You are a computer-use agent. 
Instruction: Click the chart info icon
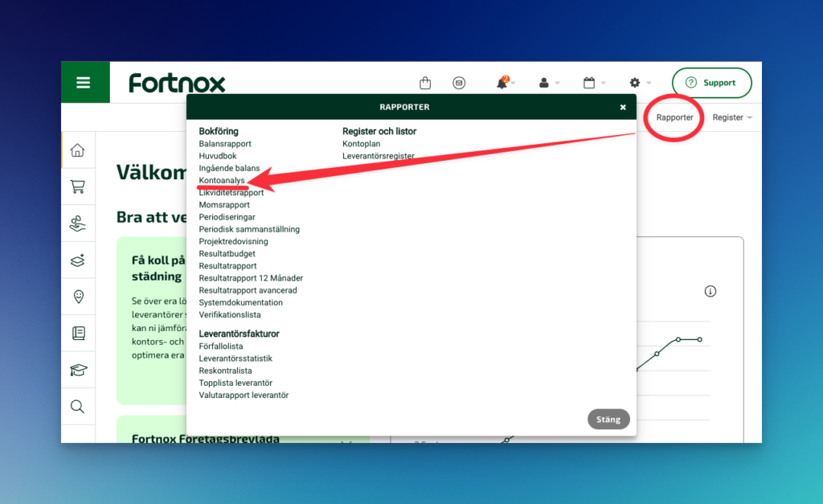tap(710, 291)
